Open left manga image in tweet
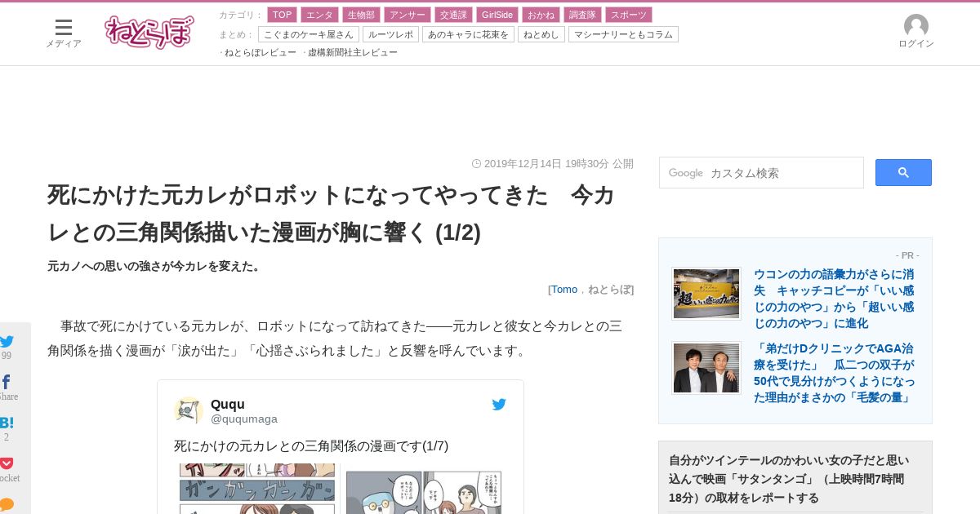This screenshot has width=980, height=514. (x=257, y=489)
